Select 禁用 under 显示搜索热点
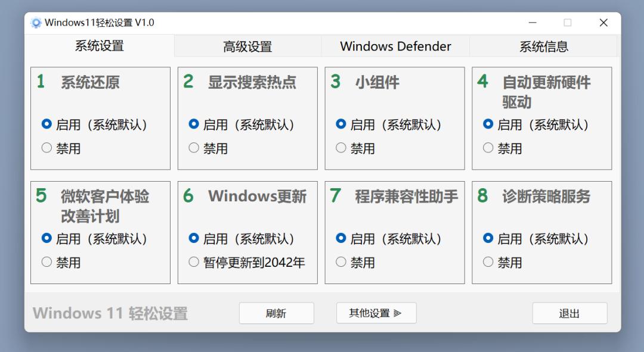This screenshot has height=352, width=644. 193,148
